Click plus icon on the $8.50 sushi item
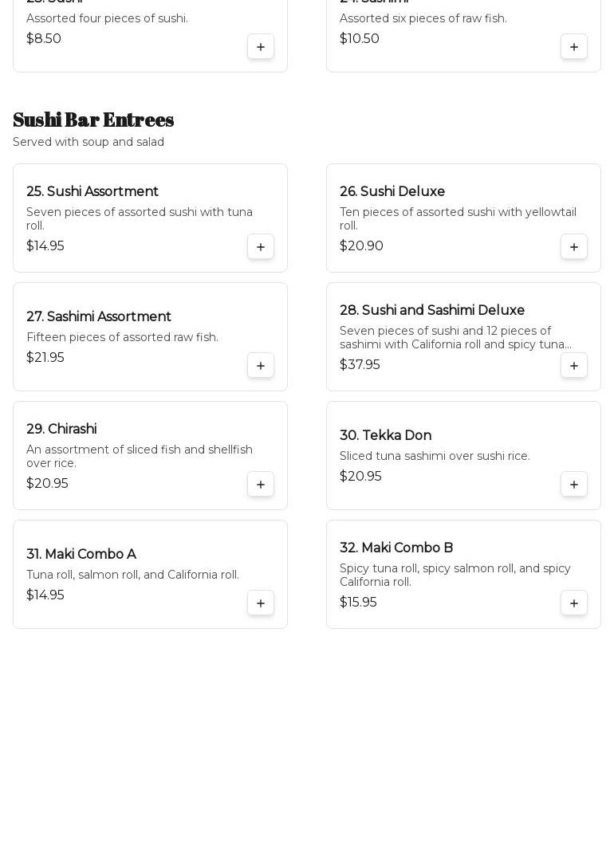The width and height of the screenshot is (614, 868). pyautogui.click(x=261, y=47)
